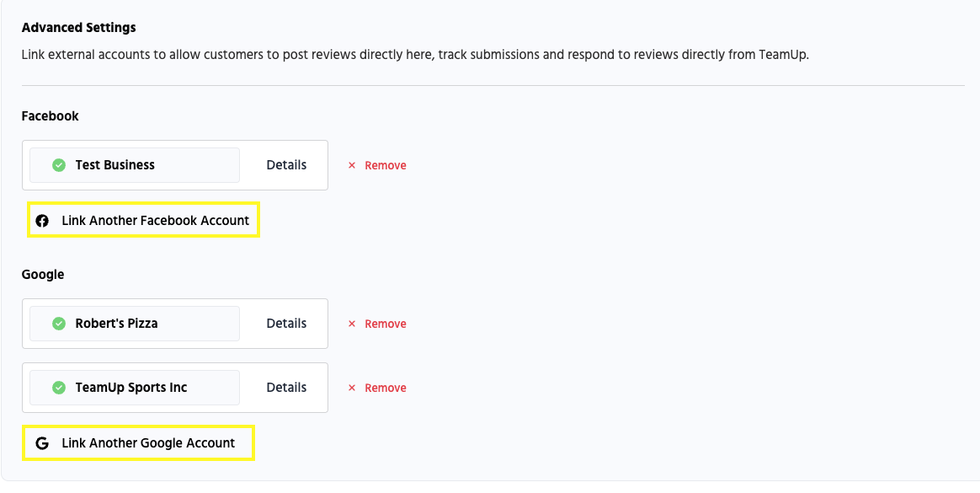This screenshot has width=980, height=493.
Task: Remove the Test Business Facebook account
Action: (385, 166)
